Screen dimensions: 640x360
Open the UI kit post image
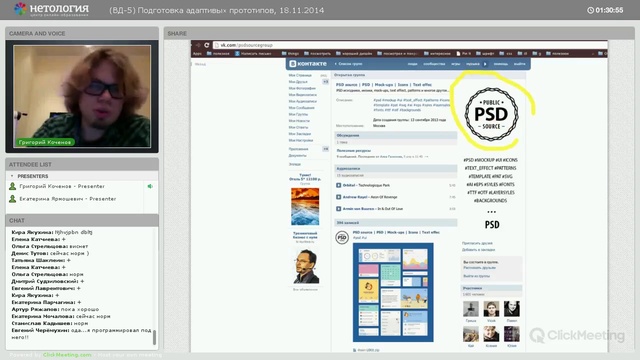point(393,292)
